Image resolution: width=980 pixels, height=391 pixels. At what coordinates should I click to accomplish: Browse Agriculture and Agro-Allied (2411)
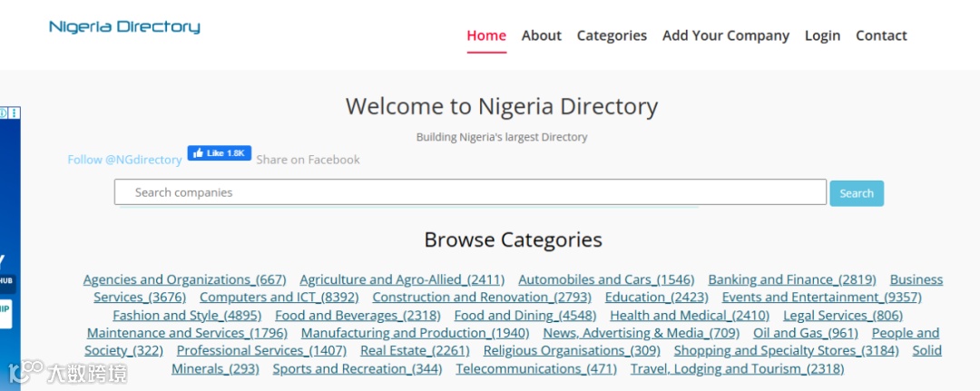(402, 279)
